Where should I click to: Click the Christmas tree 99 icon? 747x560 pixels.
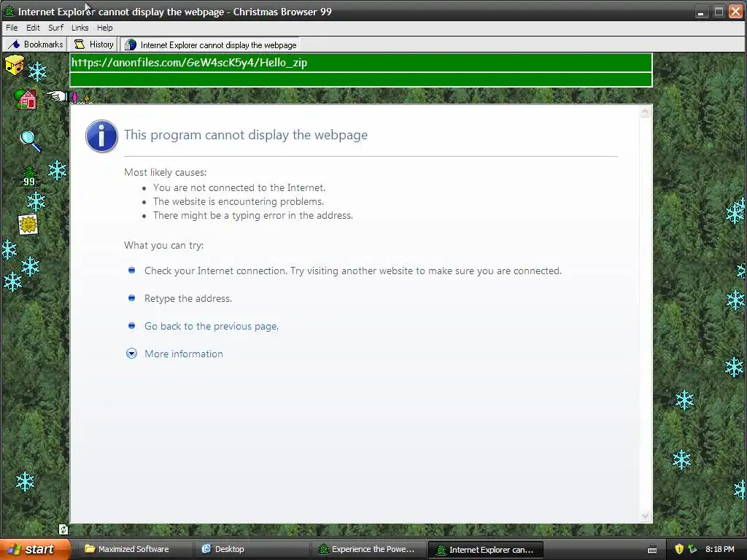29,176
